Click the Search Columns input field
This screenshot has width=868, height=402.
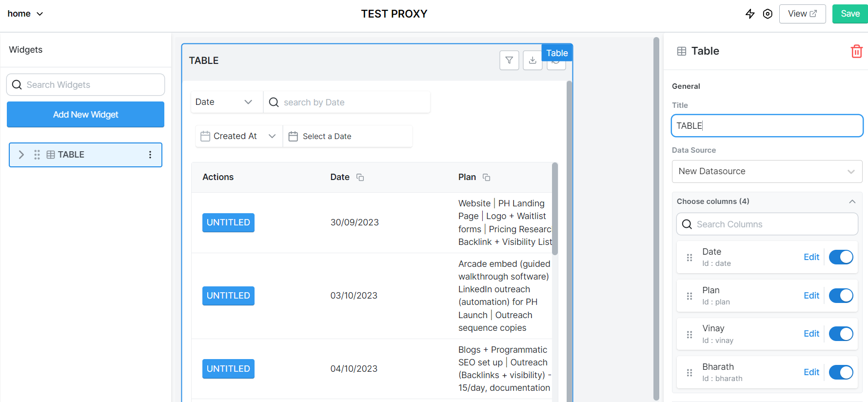(x=767, y=224)
